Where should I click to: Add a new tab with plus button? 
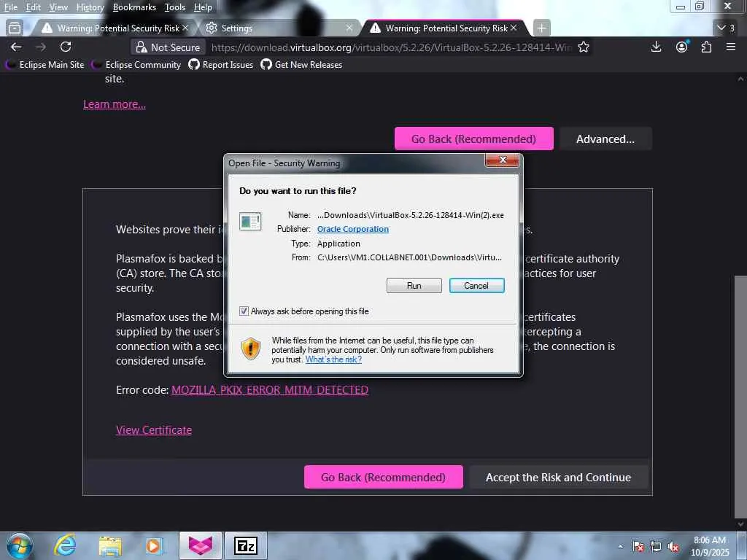pyautogui.click(x=542, y=28)
